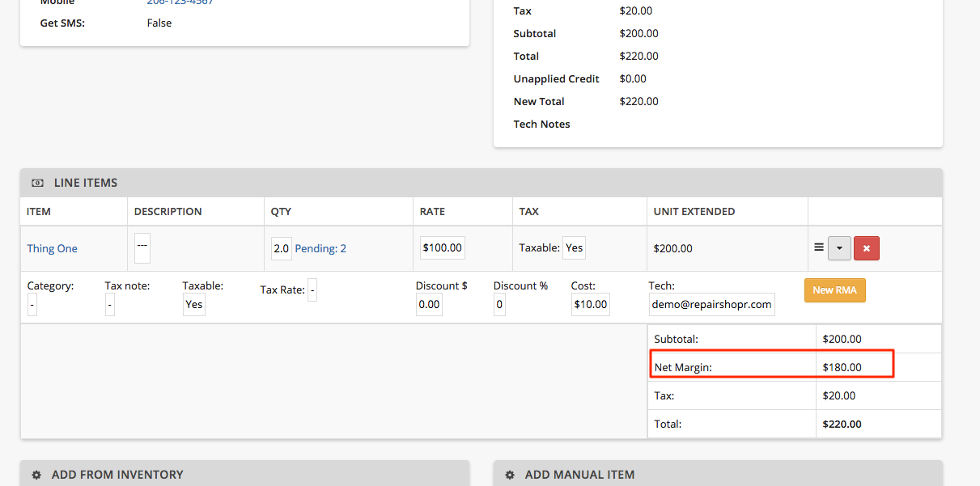Open the Category selector field
Viewport: 980px width, 486px height.
pos(32,304)
